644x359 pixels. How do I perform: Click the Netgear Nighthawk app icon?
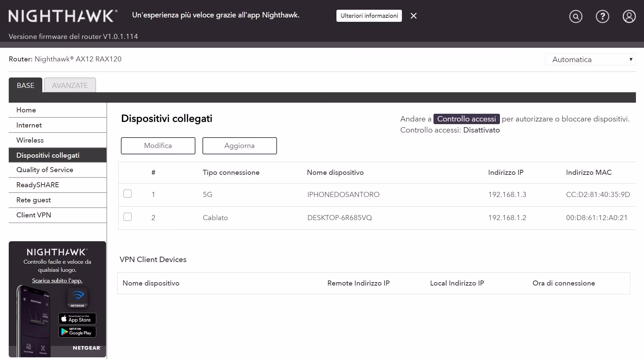(78, 298)
